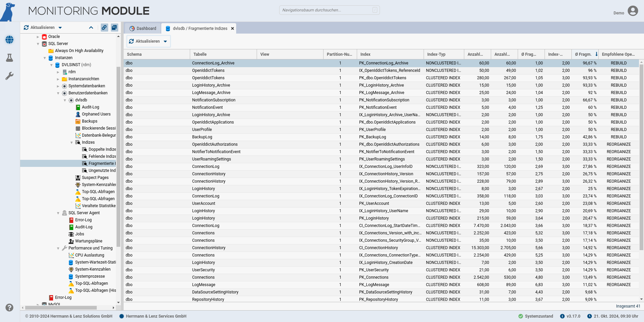The width and height of the screenshot is (644, 322).
Task: Click the Systemzustand green check icon
Action: pos(521,316)
